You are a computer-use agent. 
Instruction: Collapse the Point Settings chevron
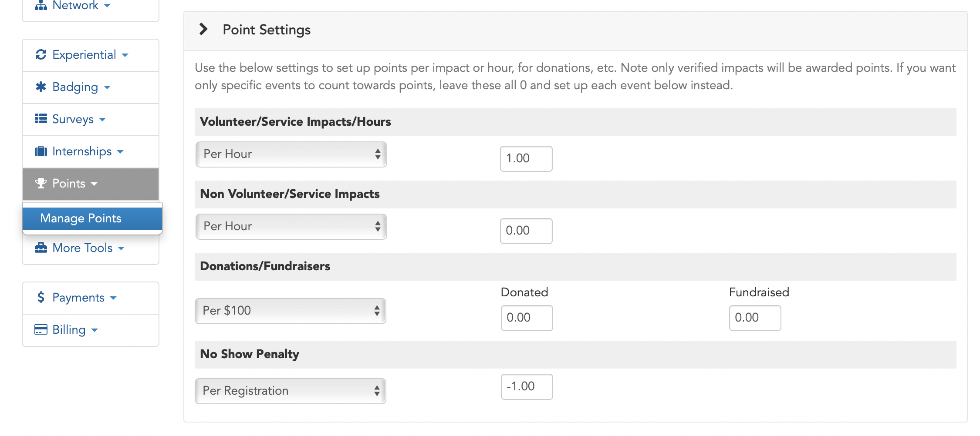[203, 29]
